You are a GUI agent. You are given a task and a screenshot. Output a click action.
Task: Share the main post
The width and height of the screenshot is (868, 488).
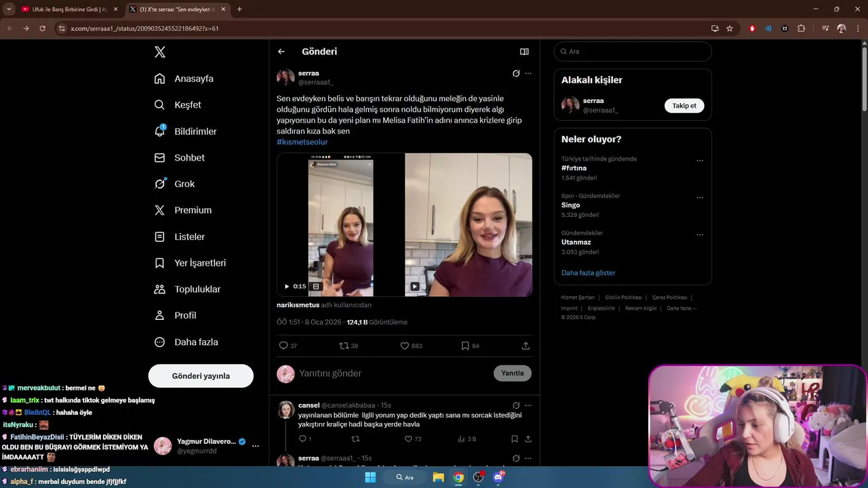[x=526, y=346]
